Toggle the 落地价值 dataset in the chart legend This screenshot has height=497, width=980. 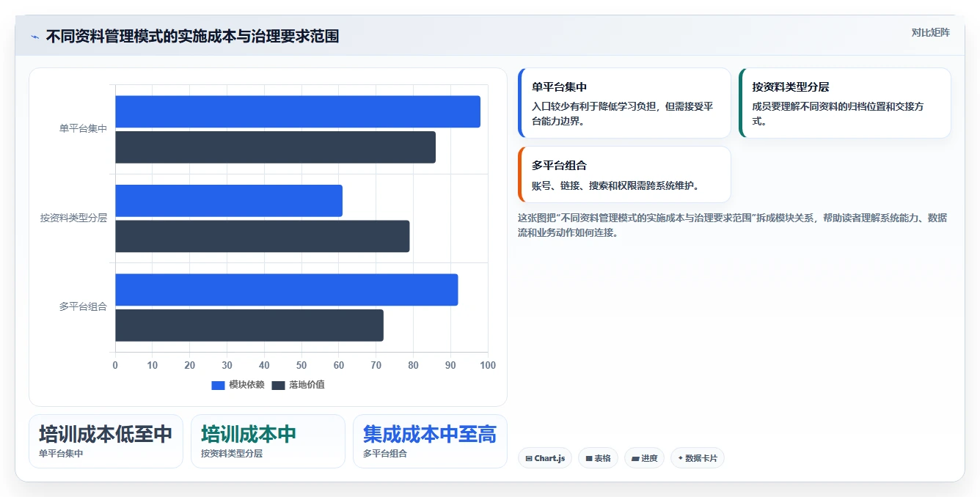pos(298,385)
